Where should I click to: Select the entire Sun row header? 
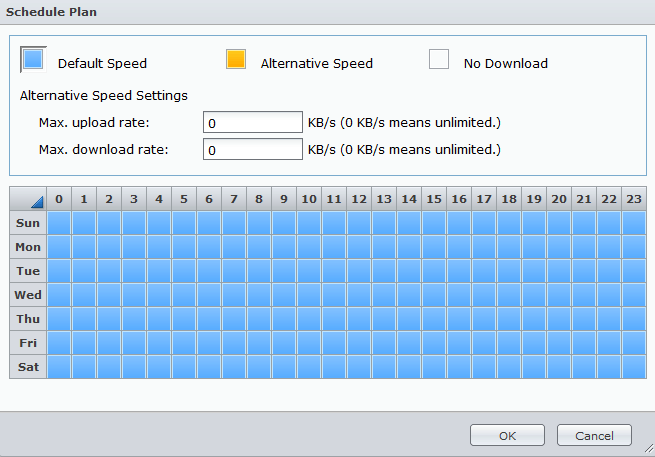click(28, 223)
